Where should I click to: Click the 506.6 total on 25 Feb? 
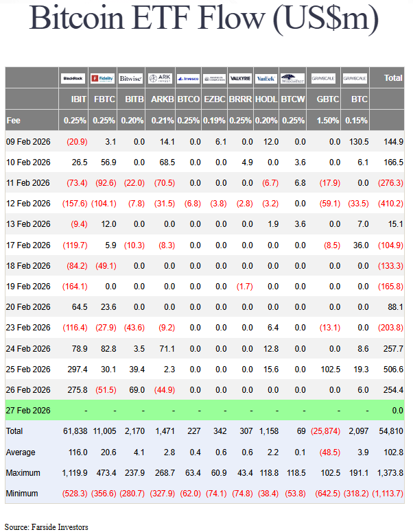coord(393,369)
